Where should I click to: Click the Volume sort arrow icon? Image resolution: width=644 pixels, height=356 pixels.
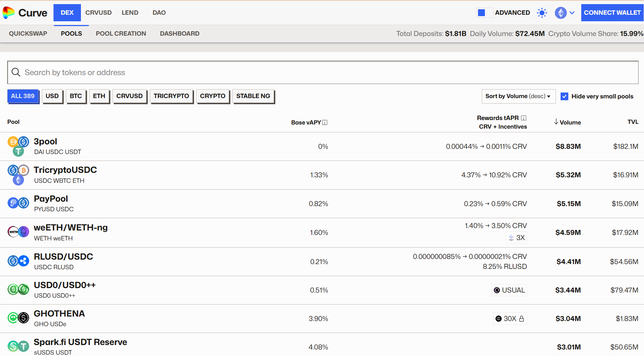556,122
